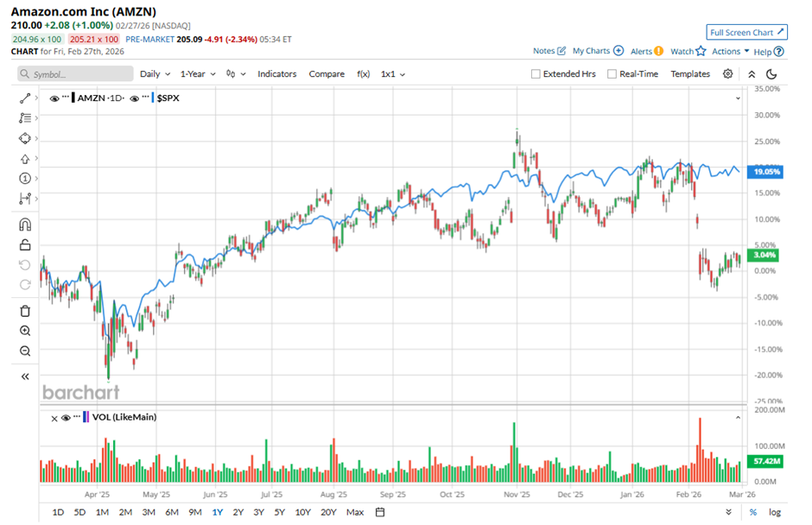
Task: Click the $SPX blue color swatch
Action: [153, 98]
